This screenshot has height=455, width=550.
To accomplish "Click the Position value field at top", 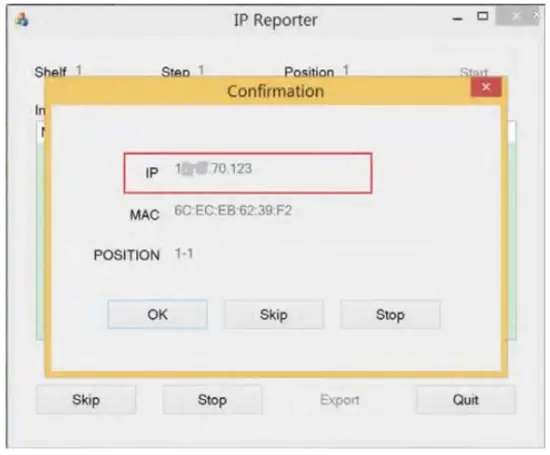I will 346,71.
